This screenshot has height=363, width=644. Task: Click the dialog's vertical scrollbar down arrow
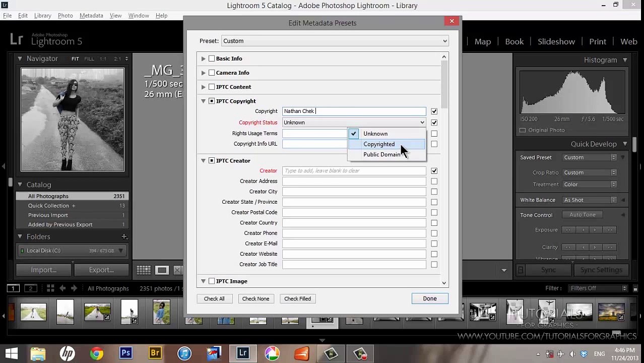click(444, 283)
